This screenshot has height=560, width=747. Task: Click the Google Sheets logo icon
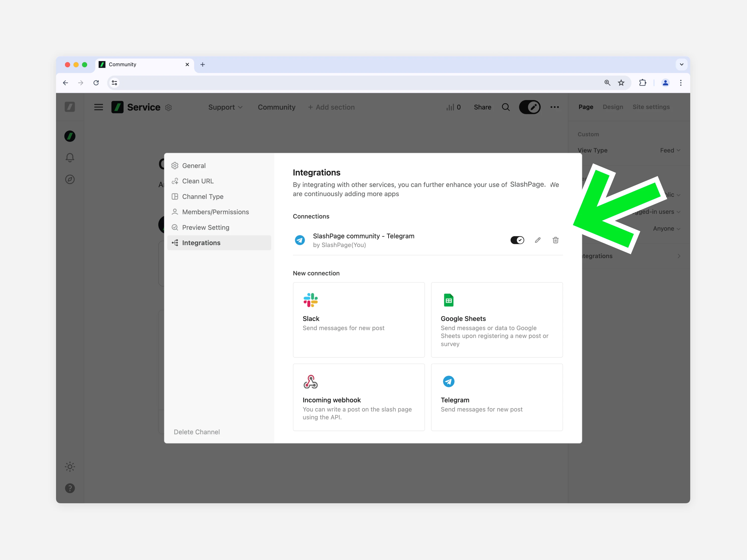[448, 300]
